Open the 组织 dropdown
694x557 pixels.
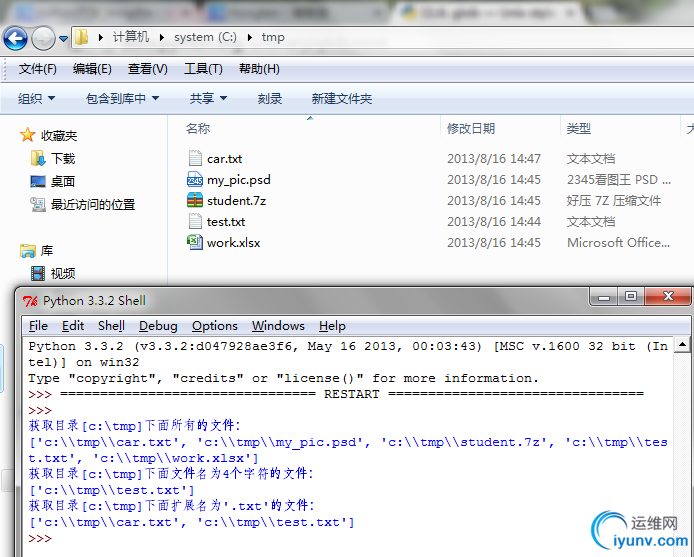[x=36, y=98]
